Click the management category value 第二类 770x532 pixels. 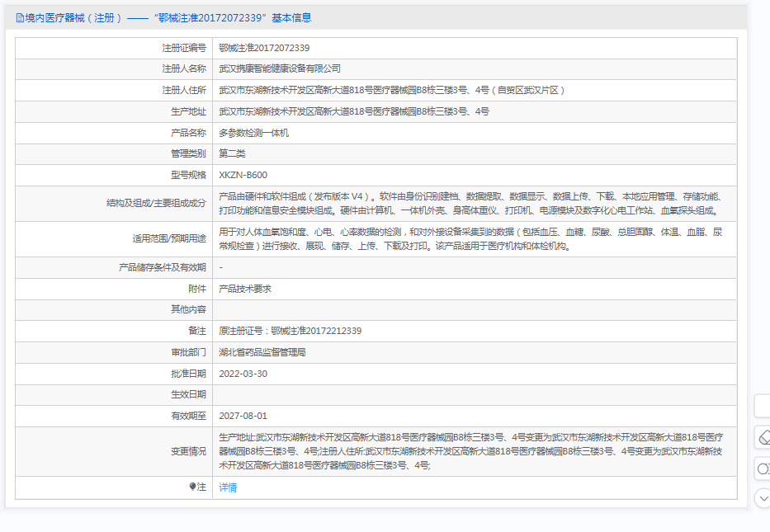(232, 153)
